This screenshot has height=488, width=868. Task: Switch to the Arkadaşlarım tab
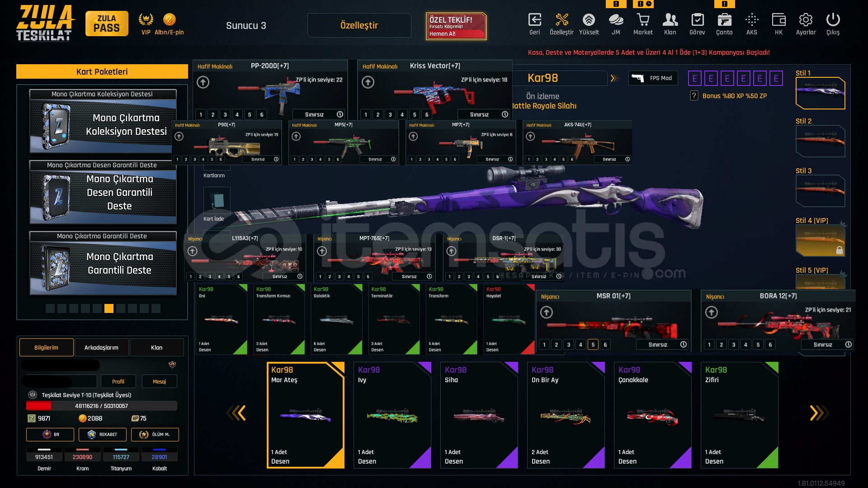pyautogui.click(x=101, y=347)
